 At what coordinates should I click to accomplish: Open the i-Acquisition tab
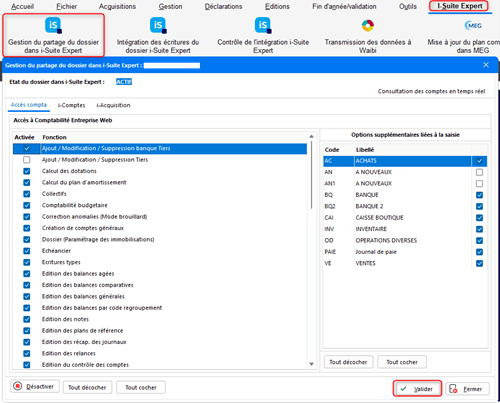113,105
